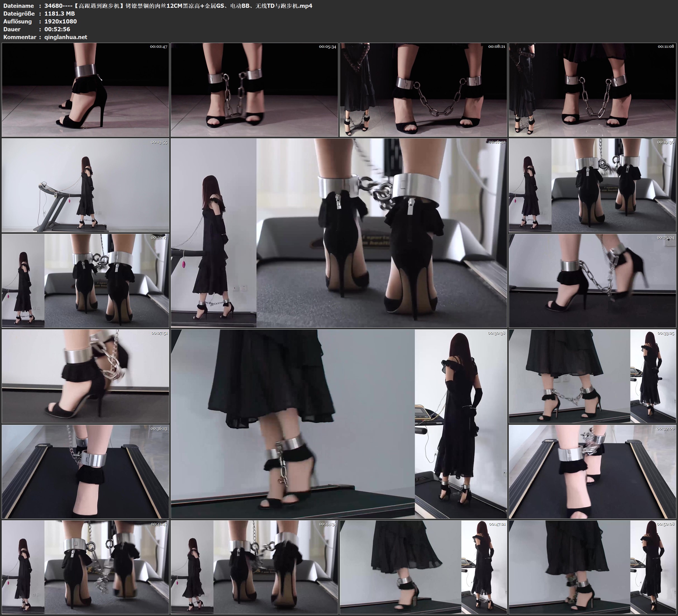Click the qinglanhua.net comment text
Screen dimensions: 678x616
pyautogui.click(x=66, y=37)
